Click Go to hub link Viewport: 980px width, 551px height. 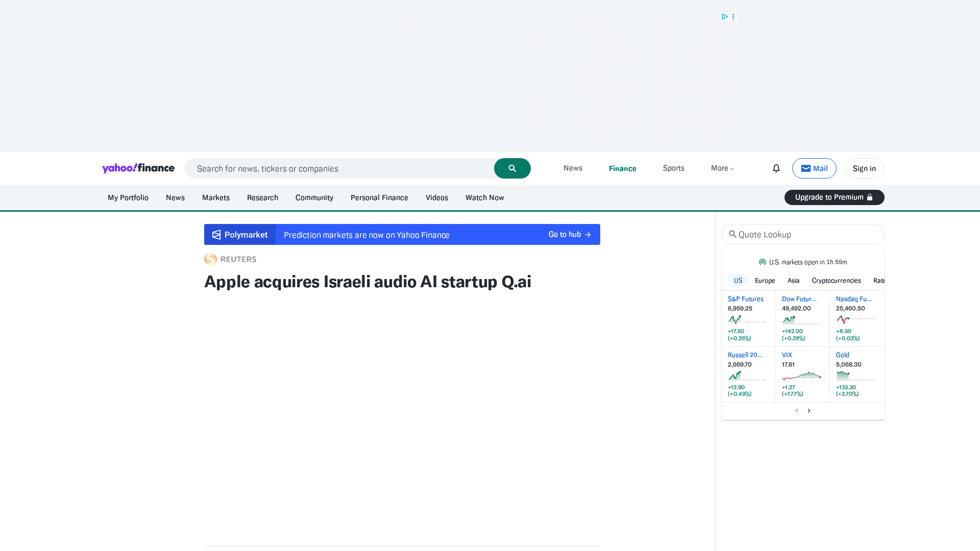569,235
